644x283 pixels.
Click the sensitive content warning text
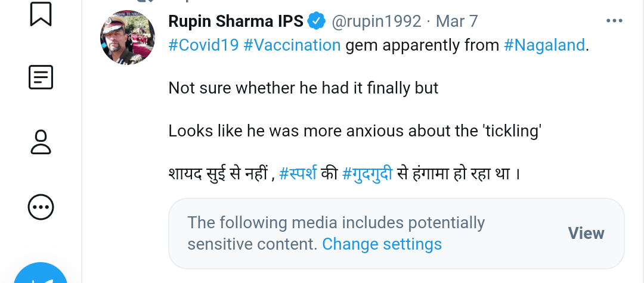pyautogui.click(x=336, y=223)
